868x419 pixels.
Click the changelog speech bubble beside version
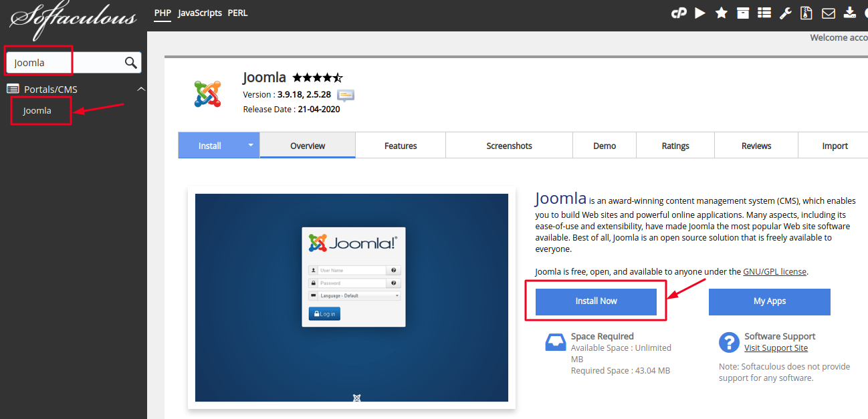pos(346,95)
